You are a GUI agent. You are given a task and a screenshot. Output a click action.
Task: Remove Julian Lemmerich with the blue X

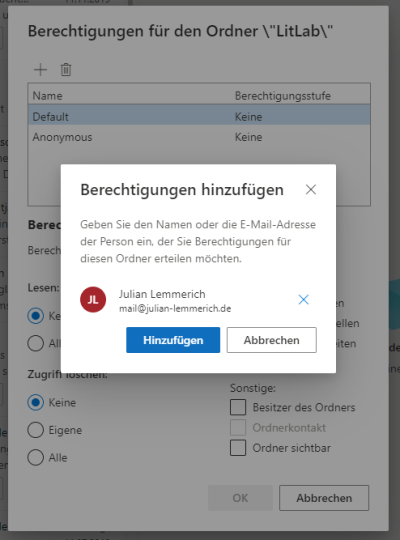click(x=304, y=300)
